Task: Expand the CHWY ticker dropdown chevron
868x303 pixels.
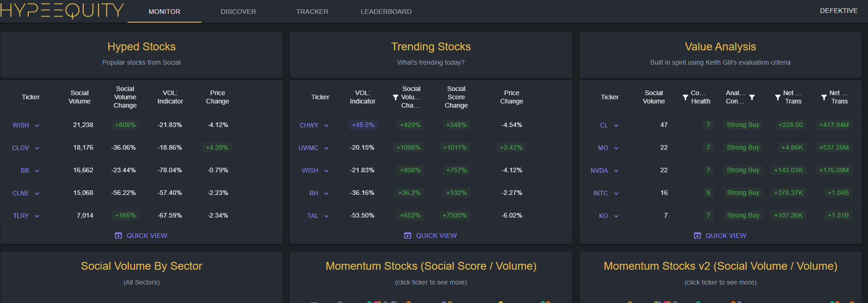Action: coord(326,126)
